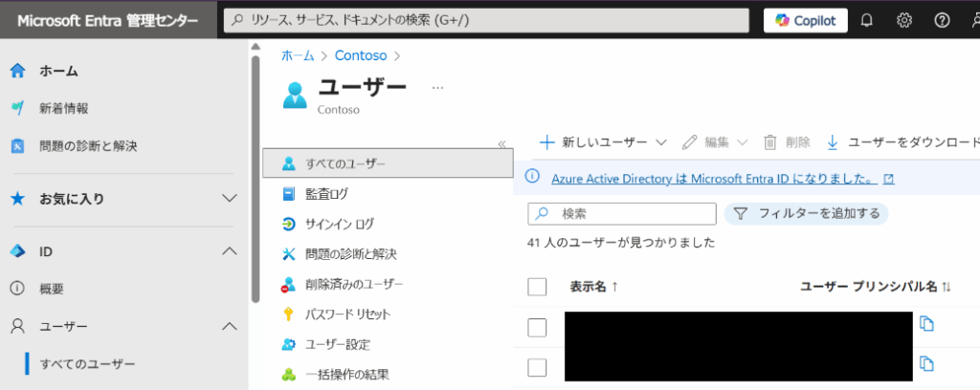Click Contoso breadcrumb link
Viewport: 980px width, 390px height.
(361, 55)
